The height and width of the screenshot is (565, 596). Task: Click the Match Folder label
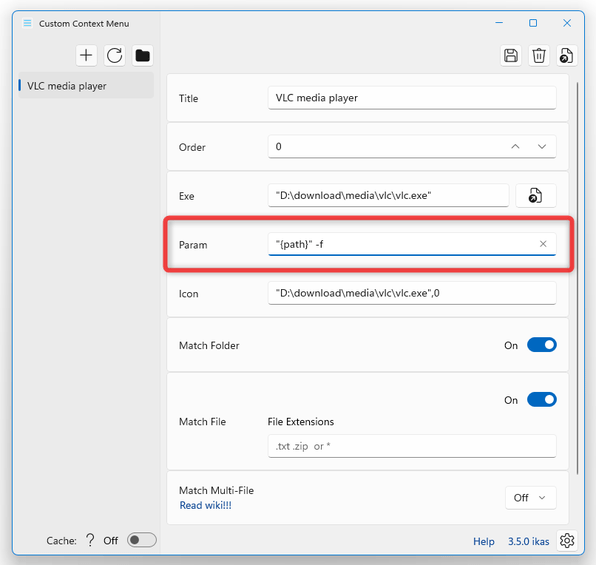coord(209,345)
